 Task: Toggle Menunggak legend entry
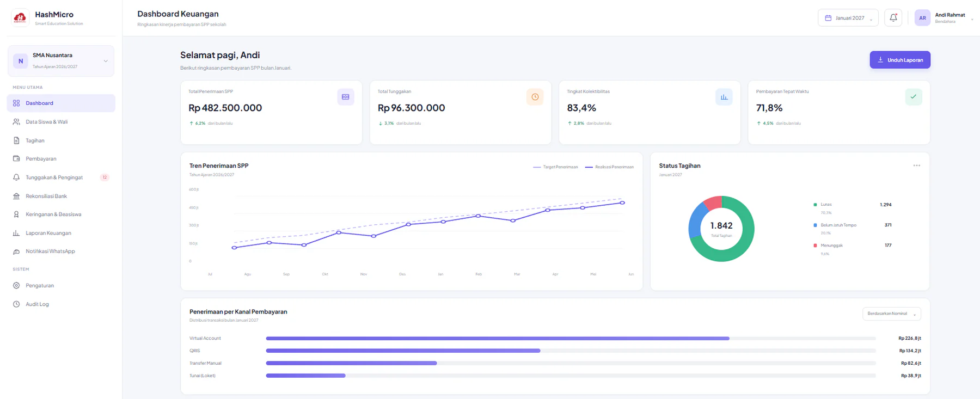(828, 245)
